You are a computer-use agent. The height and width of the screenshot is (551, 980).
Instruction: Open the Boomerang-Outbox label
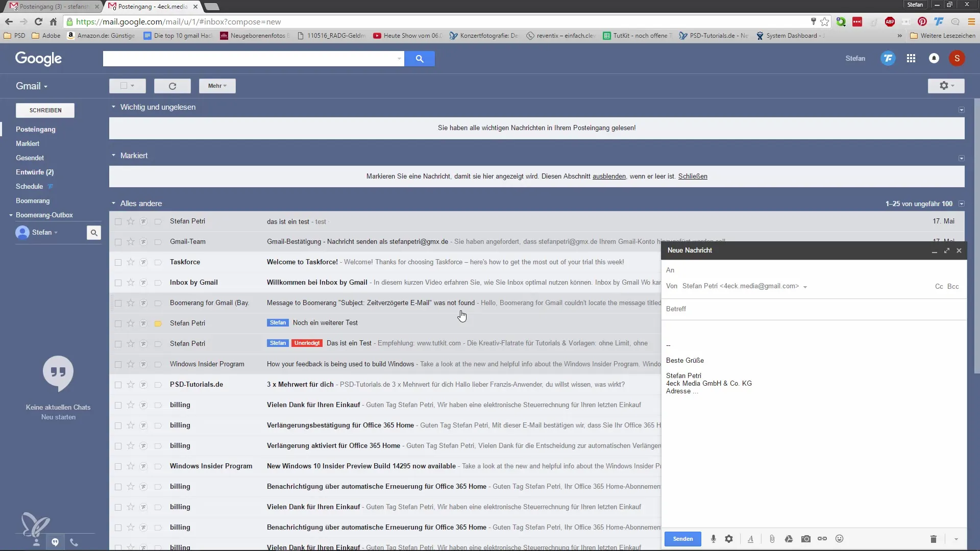(44, 215)
